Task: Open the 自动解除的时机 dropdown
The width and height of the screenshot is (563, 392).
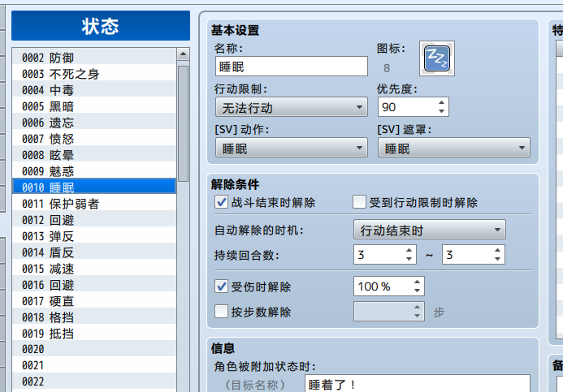Action: pos(430,230)
